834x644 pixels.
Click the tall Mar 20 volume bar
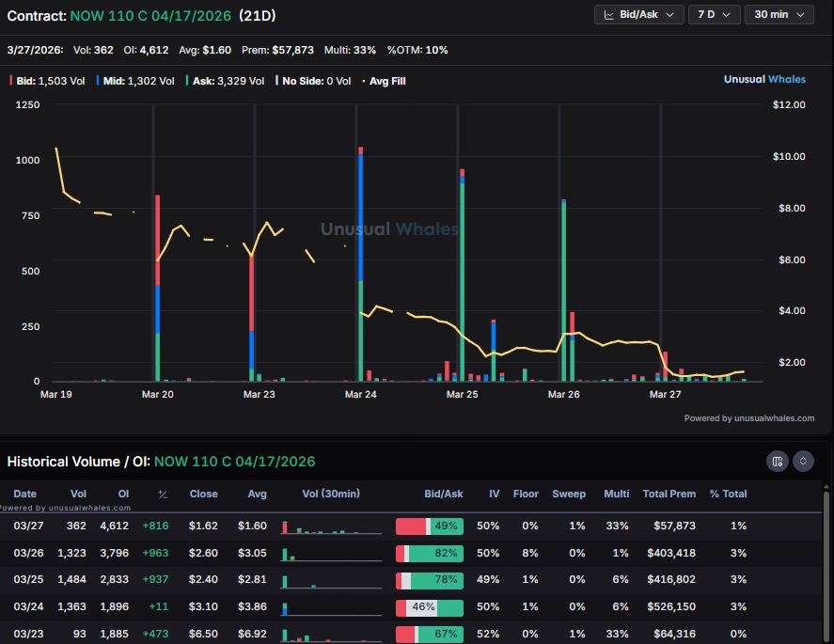(x=157, y=289)
